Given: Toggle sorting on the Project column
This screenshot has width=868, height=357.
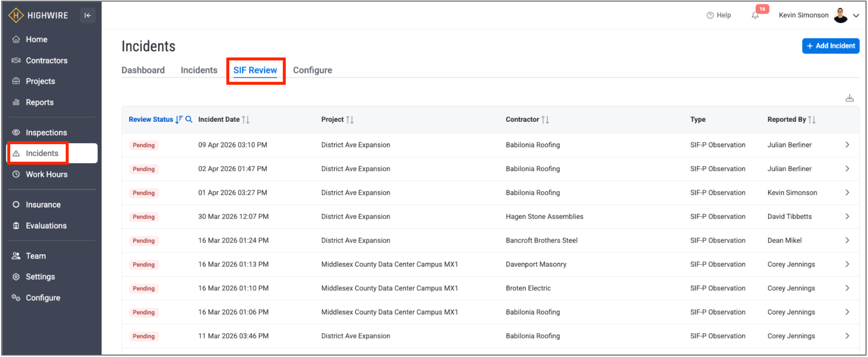Looking at the screenshot, I should click(350, 120).
